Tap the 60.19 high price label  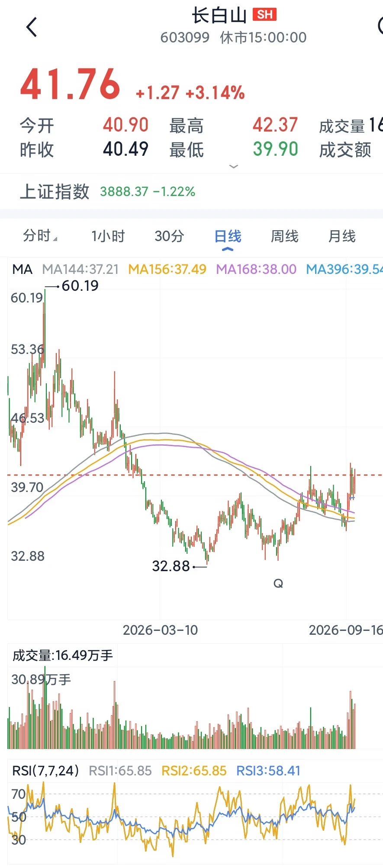point(80,286)
